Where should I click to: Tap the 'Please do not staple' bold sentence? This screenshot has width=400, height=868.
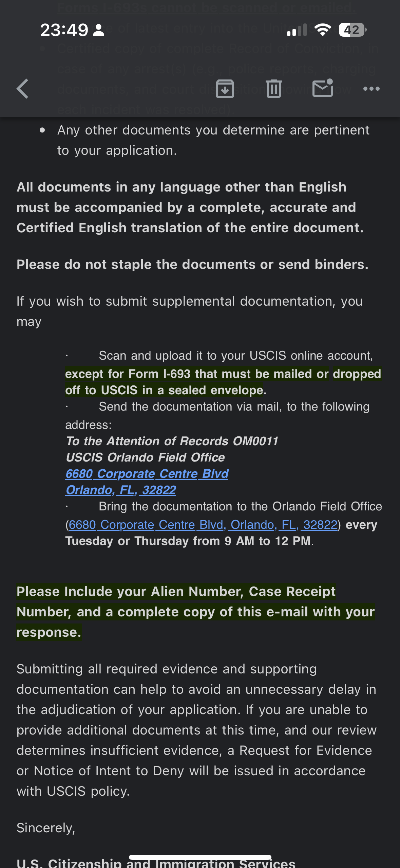click(192, 264)
